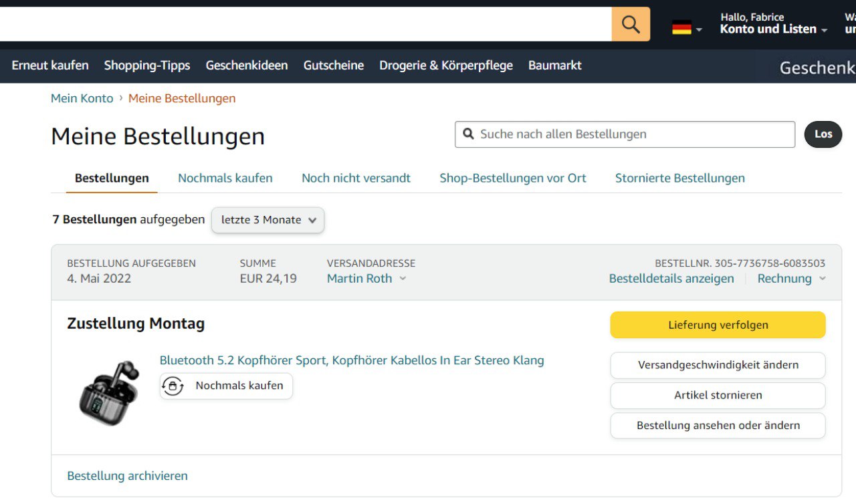Click Bestellung ansehen oder ändern button
The image size is (856, 504).
pos(718,425)
